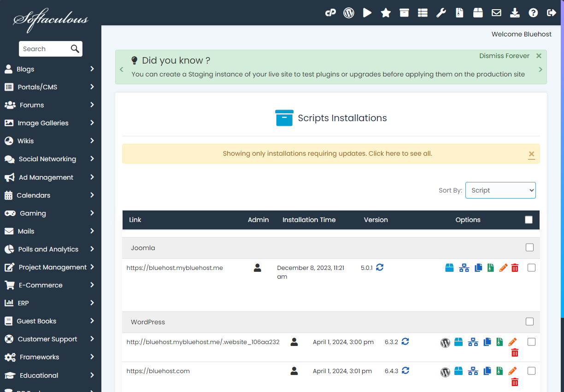The image size is (564, 392).
Task: Check the select-all checkbox in table header
Action: point(529,220)
